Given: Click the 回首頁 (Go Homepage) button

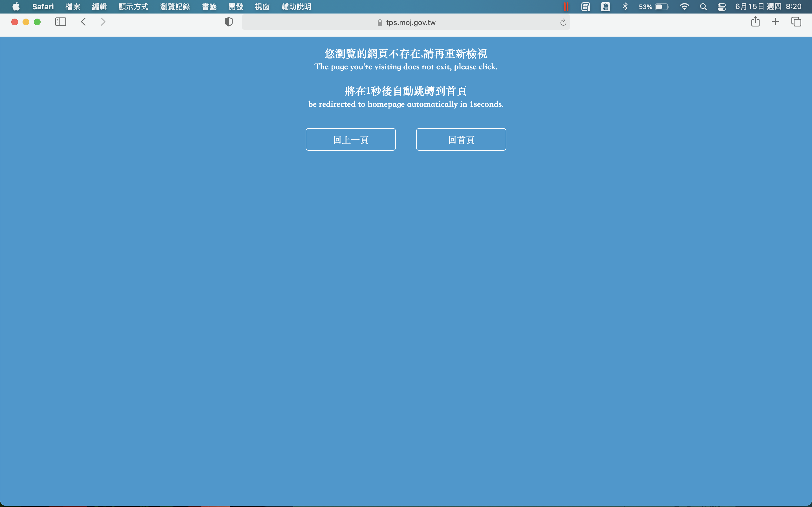Looking at the screenshot, I should [461, 139].
